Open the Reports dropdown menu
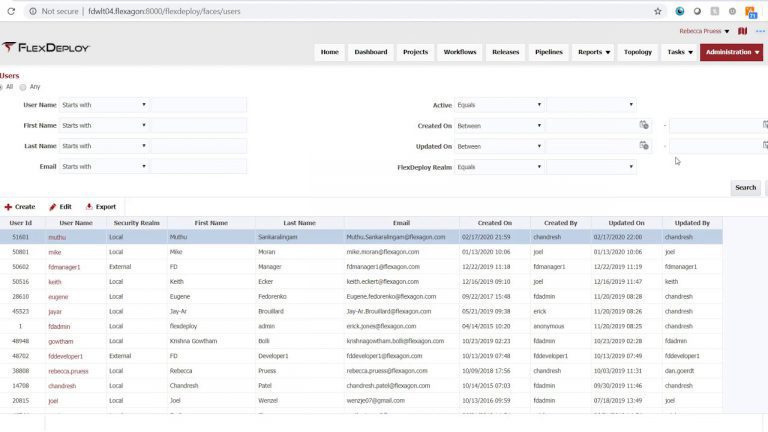 point(594,52)
